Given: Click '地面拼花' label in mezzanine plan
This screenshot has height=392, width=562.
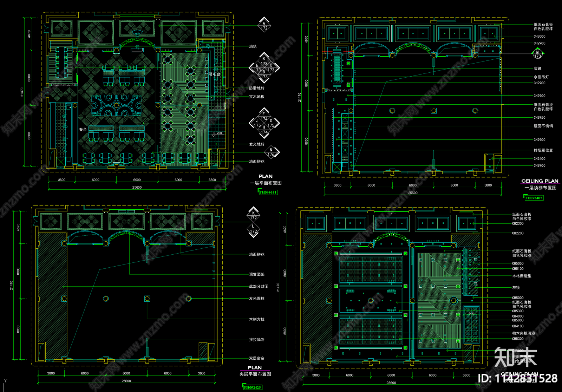Looking at the screenshot, I should coord(257,254).
